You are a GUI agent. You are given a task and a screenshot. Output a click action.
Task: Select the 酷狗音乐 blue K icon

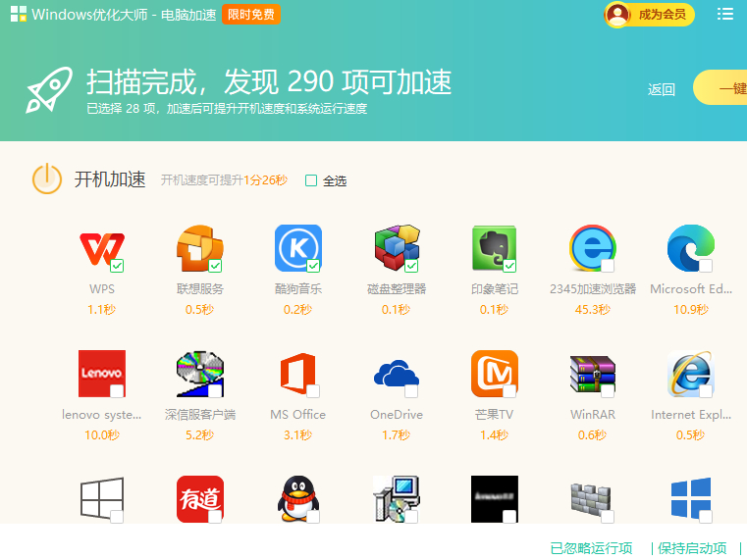click(298, 248)
